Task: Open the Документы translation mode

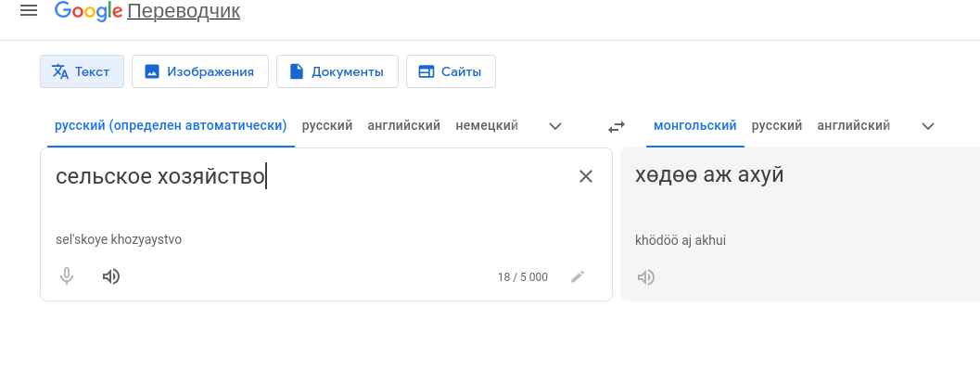Action: tap(337, 71)
